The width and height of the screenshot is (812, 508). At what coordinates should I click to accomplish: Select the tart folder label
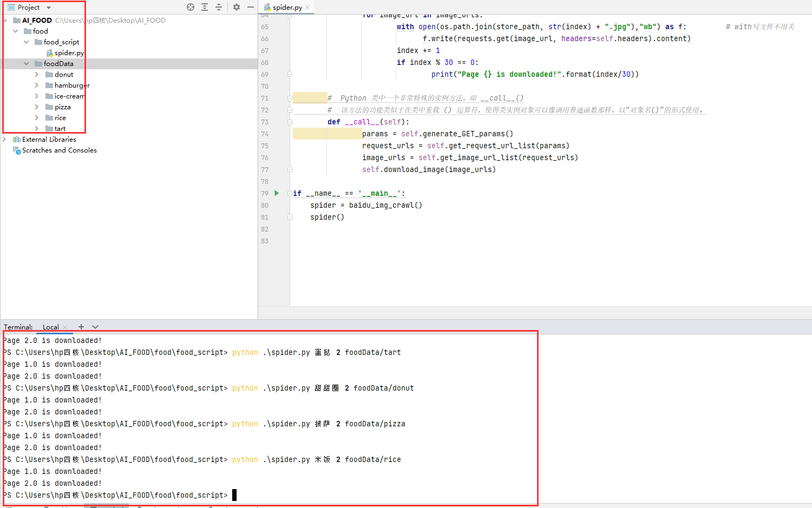click(60, 129)
